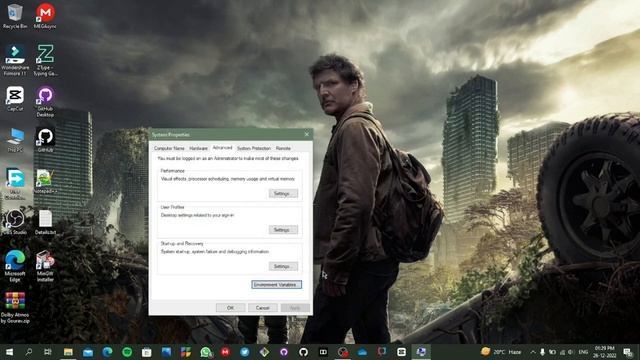Open the volume control in system tray
Image resolution: width=640 pixels, height=360 pixels.
point(571,352)
